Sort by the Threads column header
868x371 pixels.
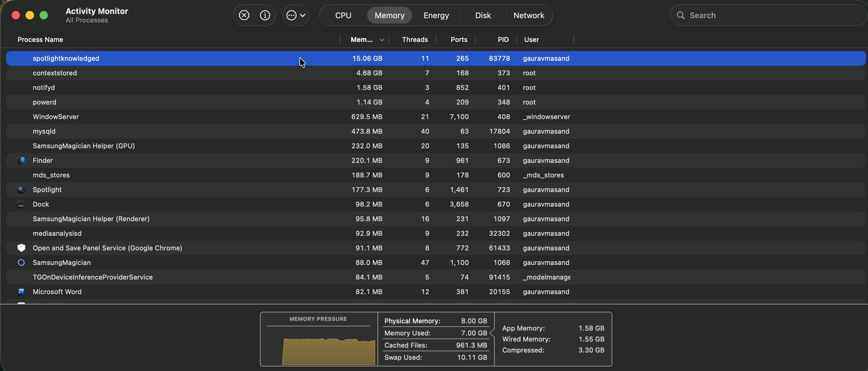click(415, 40)
